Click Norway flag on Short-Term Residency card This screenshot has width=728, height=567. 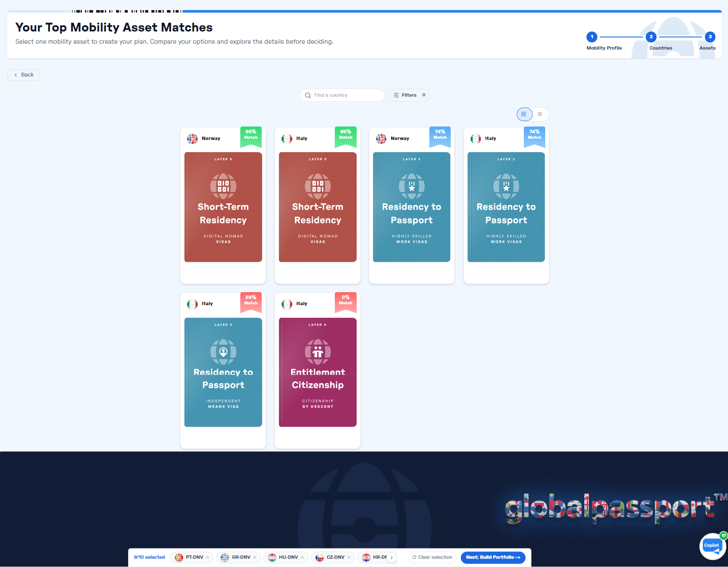[192, 139]
